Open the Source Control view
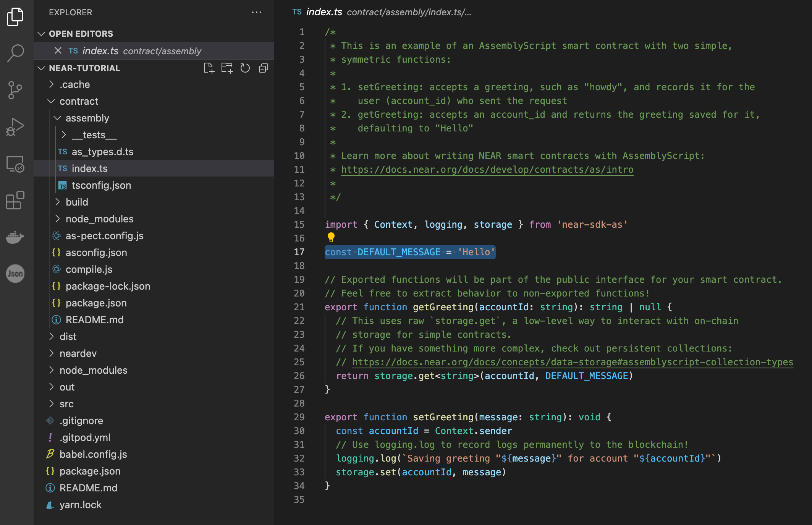Image resolution: width=812 pixels, height=525 pixels. click(x=15, y=90)
